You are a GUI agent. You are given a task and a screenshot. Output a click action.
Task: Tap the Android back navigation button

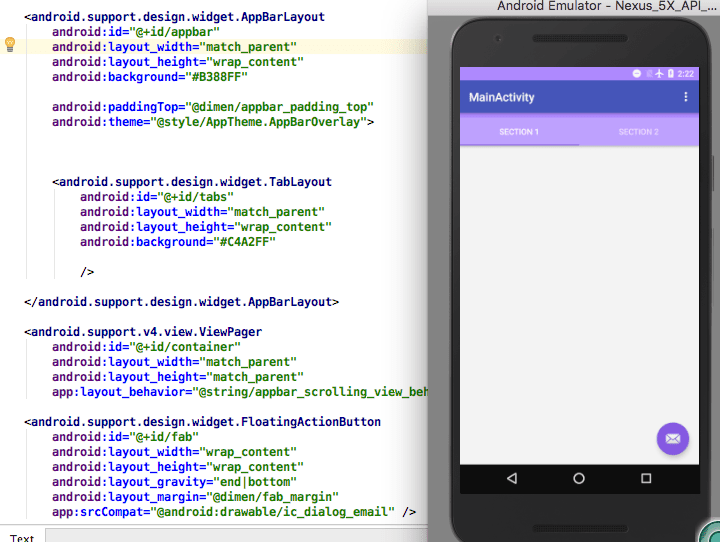tap(512, 479)
